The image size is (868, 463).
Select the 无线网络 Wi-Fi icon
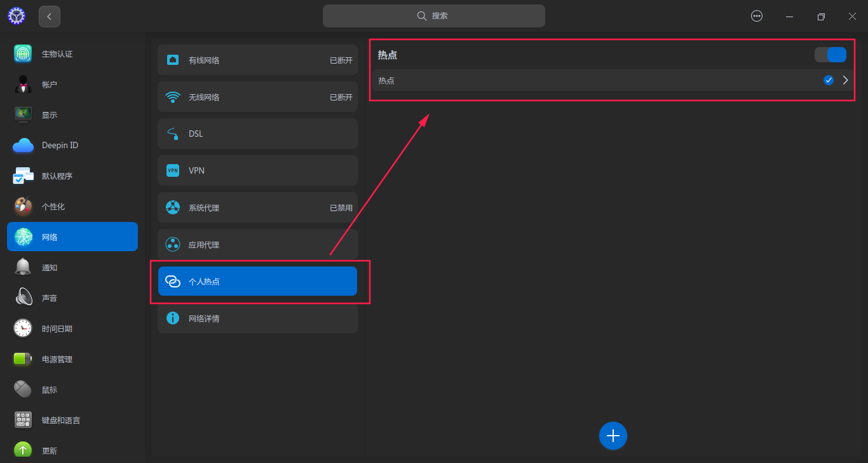pyautogui.click(x=172, y=97)
